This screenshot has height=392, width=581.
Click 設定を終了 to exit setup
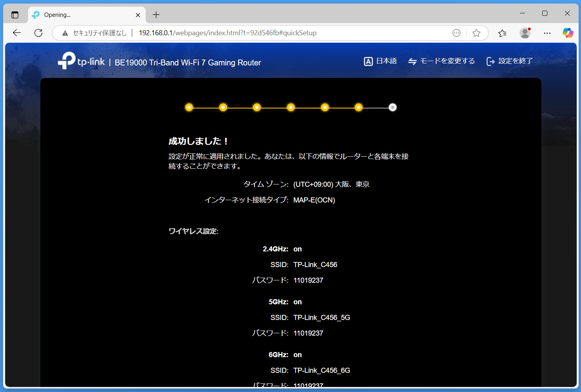click(x=509, y=61)
